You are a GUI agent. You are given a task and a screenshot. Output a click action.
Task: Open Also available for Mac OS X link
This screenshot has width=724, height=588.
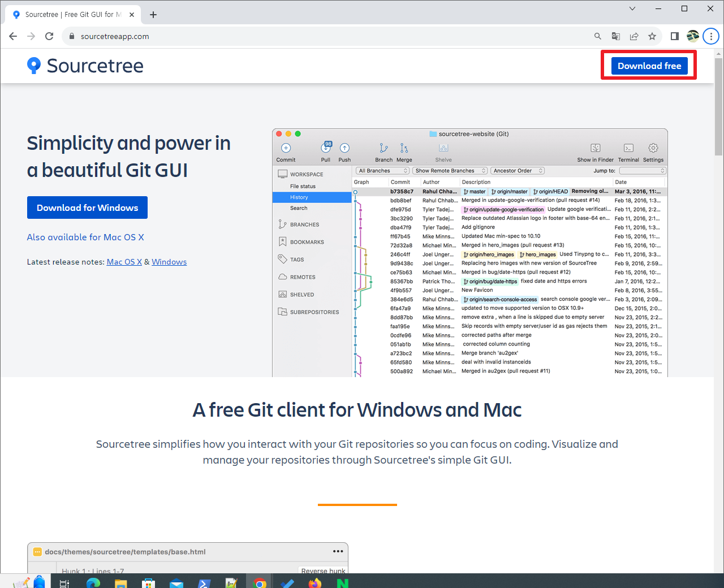(85, 237)
